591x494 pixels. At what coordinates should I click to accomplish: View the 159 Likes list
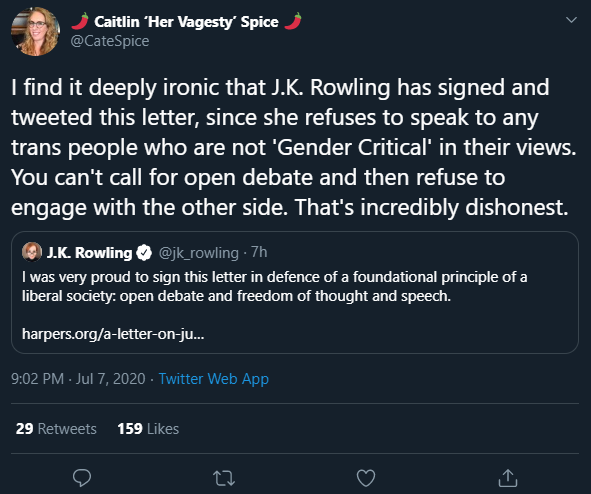148,429
